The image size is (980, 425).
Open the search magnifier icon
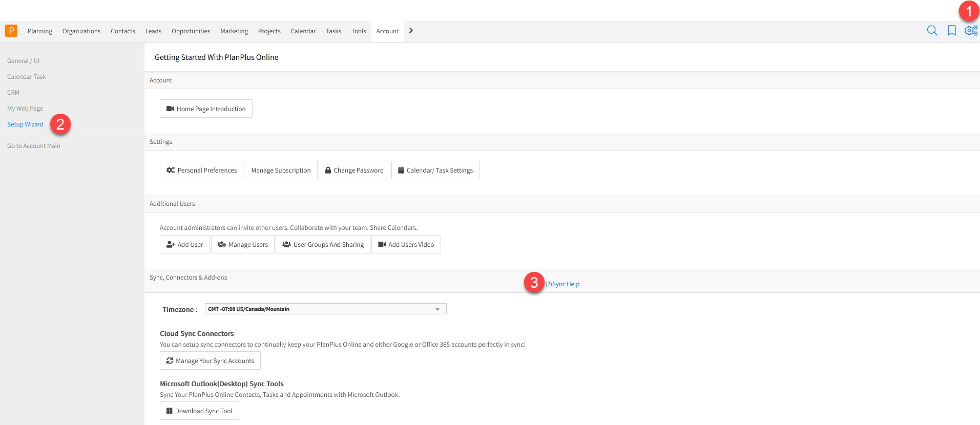pos(932,31)
